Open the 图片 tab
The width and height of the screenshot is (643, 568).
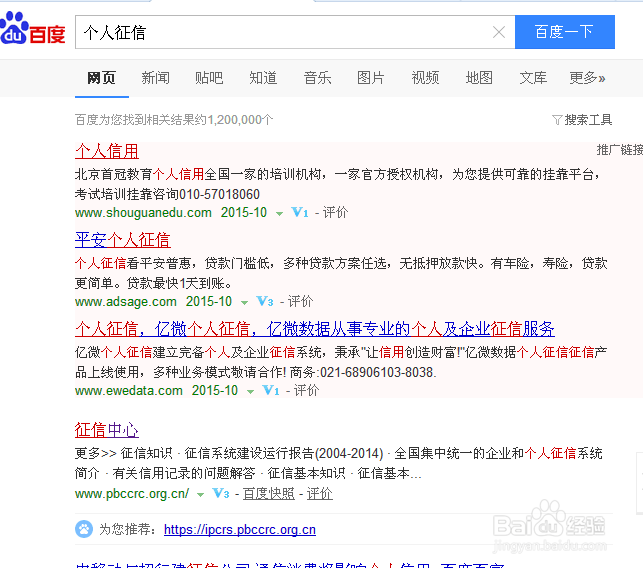click(x=371, y=78)
